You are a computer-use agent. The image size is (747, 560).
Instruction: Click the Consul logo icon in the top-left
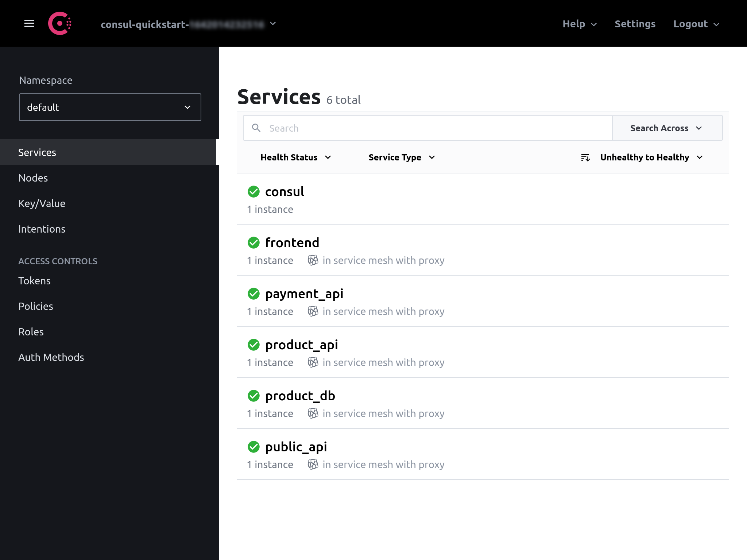59,24
